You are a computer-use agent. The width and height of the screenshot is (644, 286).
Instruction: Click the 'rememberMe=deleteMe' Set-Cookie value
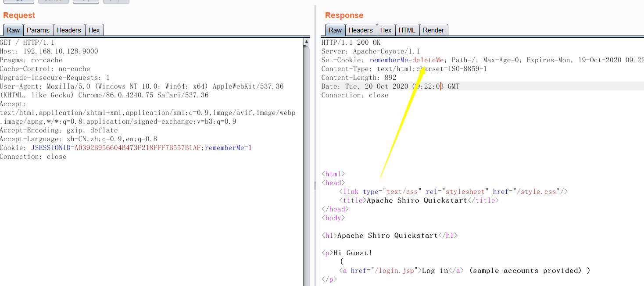[x=406, y=60]
